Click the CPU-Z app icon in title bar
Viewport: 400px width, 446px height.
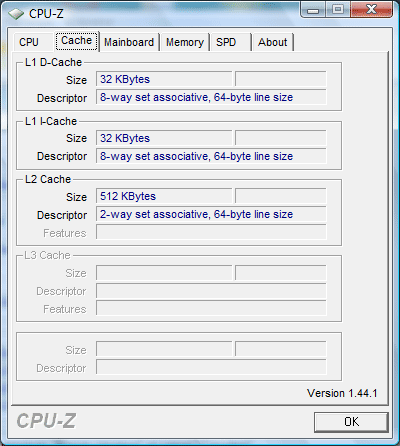tap(16, 14)
